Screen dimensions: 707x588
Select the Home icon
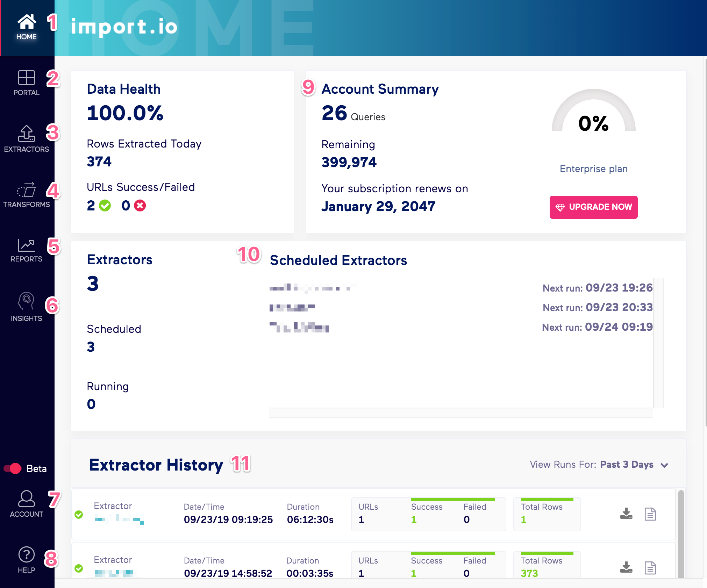26,21
